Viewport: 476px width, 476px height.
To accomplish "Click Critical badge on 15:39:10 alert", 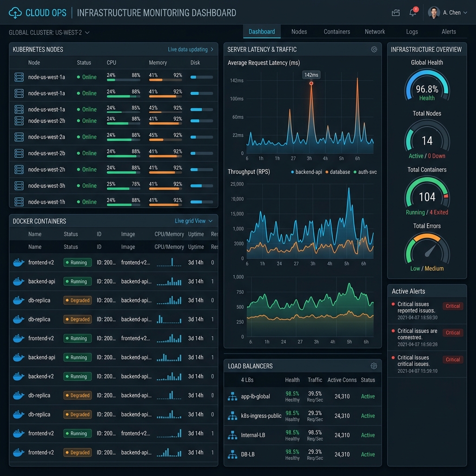I will click(453, 360).
